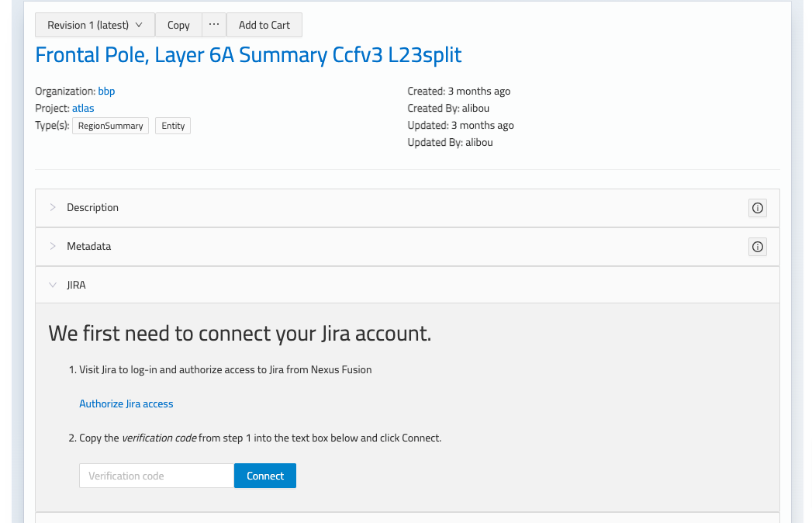
Task: Expand the Metadata section chevron
Action: 52,246
